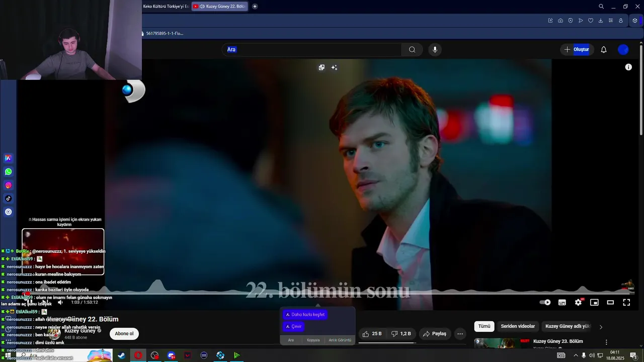Viewport: 644px width, 362px height.
Task: Open the Opera Flow send icon
Action: [x=581, y=21]
